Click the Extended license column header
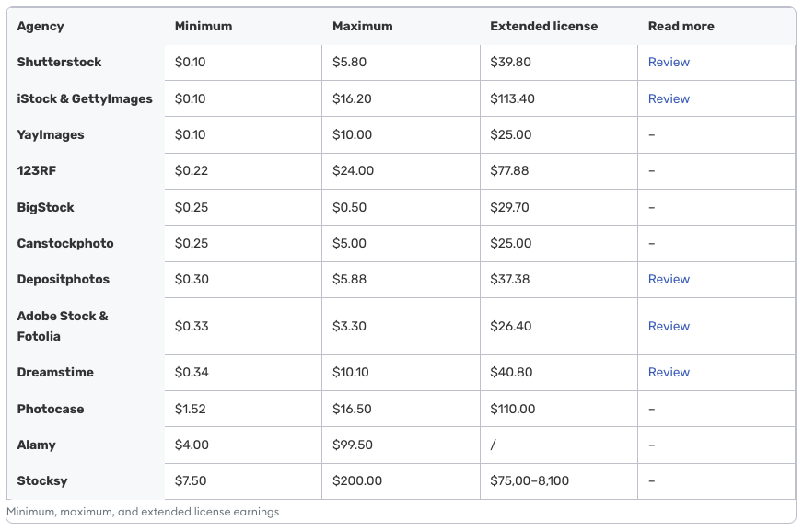 (x=544, y=26)
